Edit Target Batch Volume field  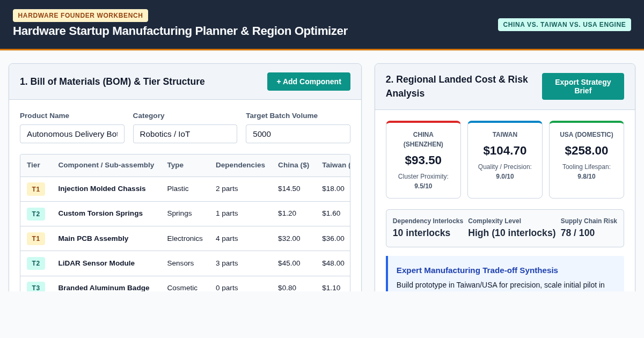[298, 134]
